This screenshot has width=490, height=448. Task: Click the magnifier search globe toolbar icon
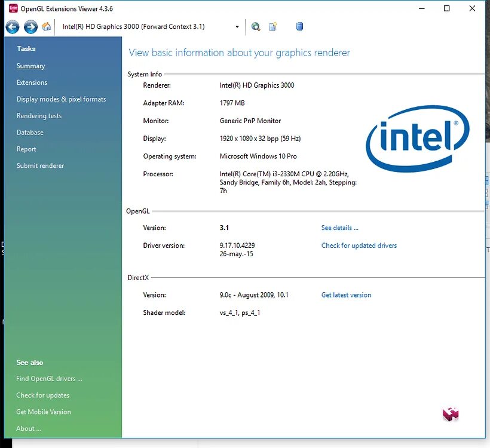(256, 26)
